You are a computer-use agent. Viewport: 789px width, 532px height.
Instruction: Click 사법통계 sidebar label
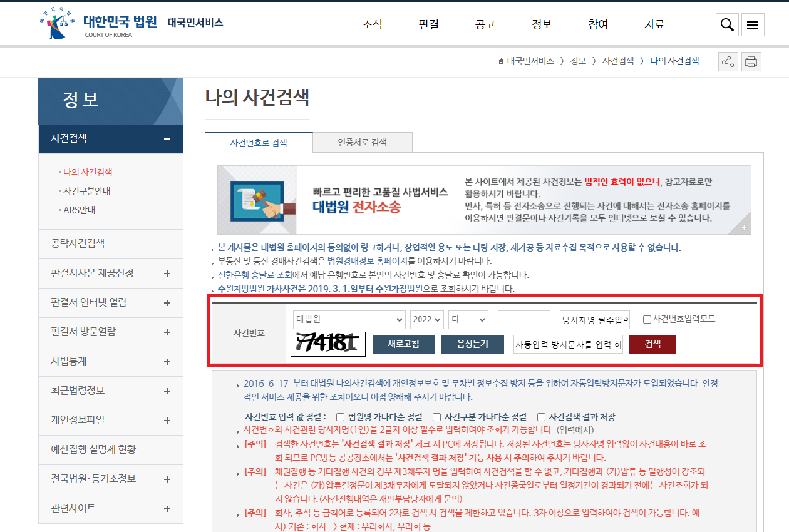point(69,361)
